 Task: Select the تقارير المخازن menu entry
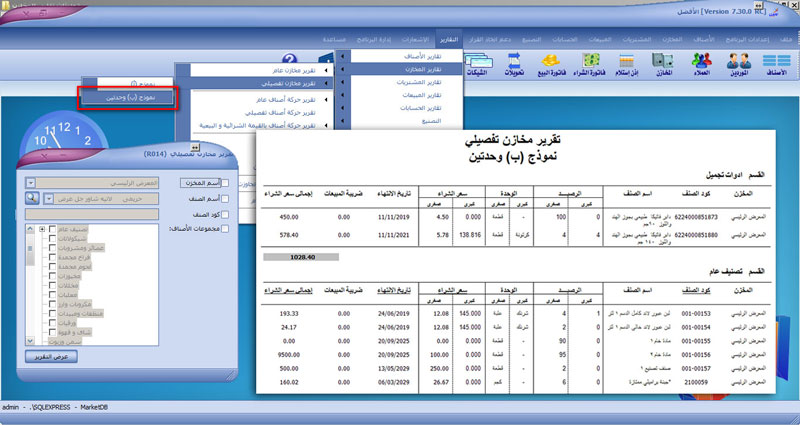coord(406,69)
